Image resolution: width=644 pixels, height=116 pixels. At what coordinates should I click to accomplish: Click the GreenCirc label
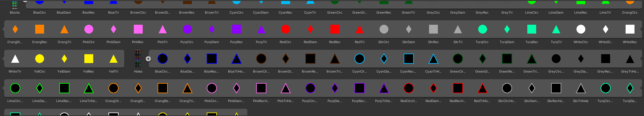coord(335,13)
